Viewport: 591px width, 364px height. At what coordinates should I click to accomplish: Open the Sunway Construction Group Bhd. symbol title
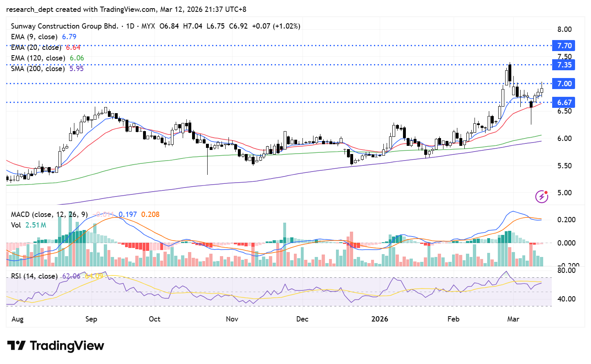pyautogui.click(x=65, y=26)
